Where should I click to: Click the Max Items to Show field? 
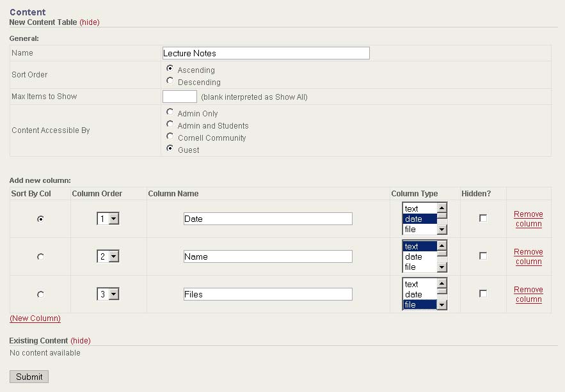coord(180,97)
